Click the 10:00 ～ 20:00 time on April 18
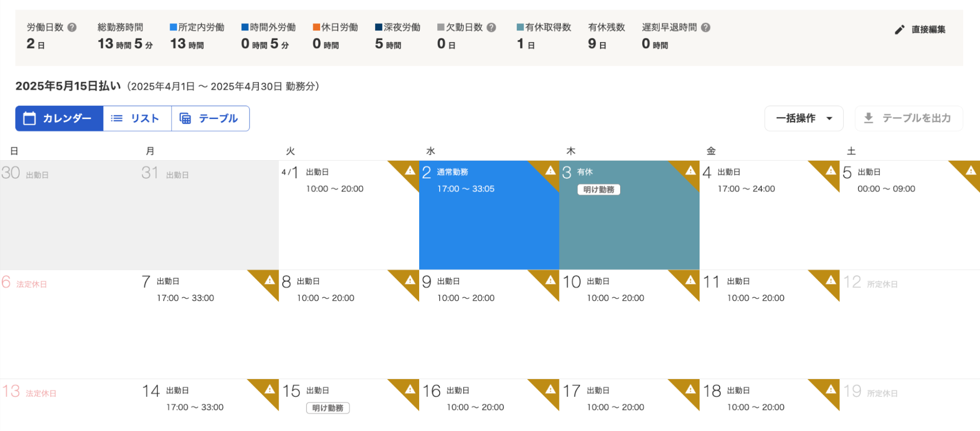 pos(756,407)
